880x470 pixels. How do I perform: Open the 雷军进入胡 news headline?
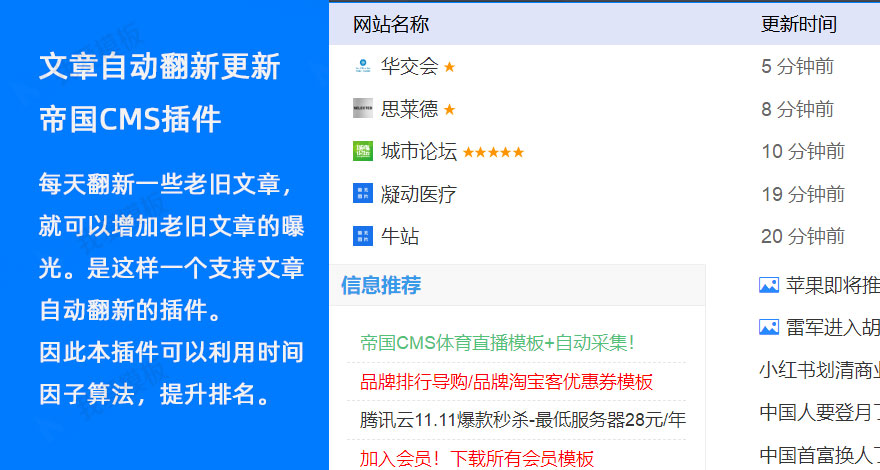point(832,327)
